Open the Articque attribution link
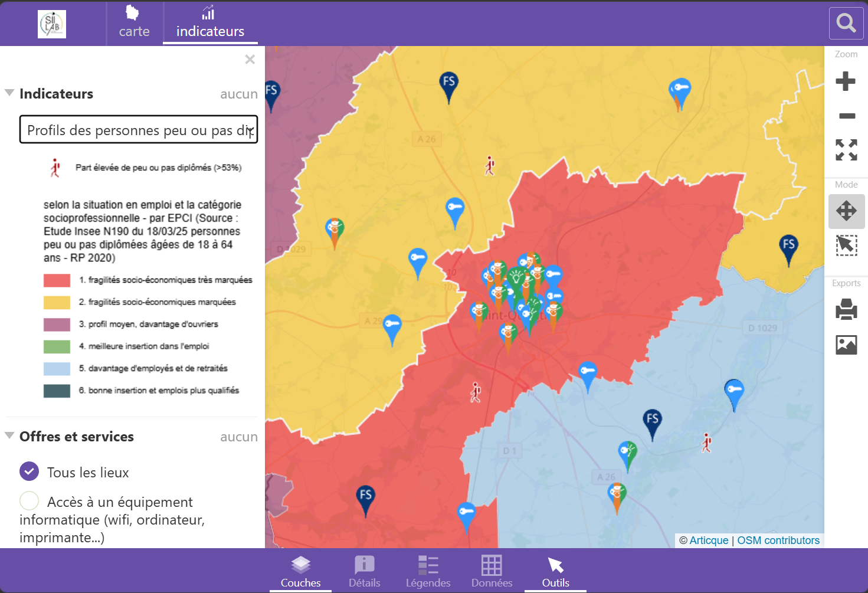Image resolution: width=868 pixels, height=593 pixels. [x=709, y=540]
